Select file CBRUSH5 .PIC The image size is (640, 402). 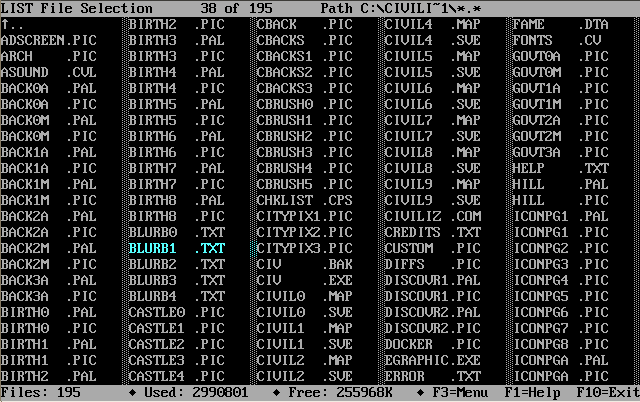click(304, 184)
